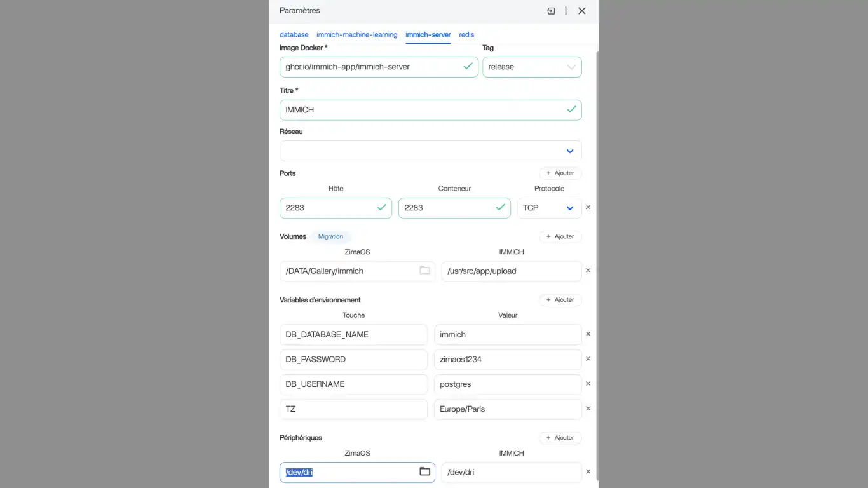Remove the DB_USERNAME variable row
This screenshot has height=488, width=868.
pos(588,384)
